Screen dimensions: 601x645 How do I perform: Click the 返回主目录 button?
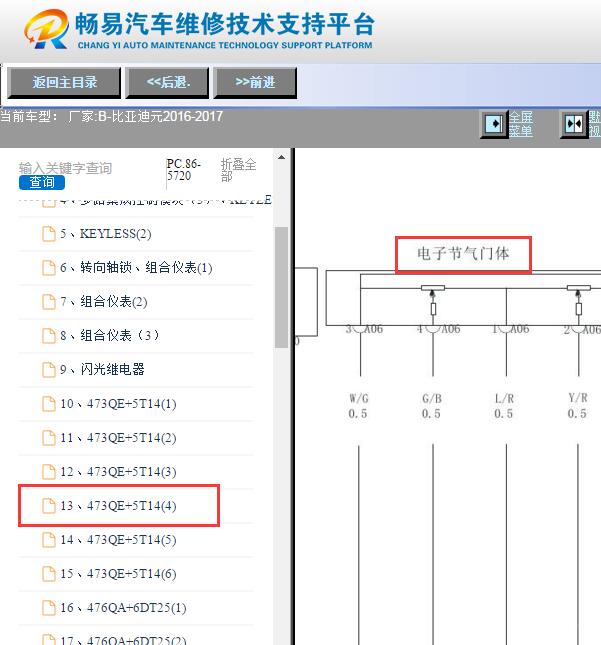click(64, 83)
